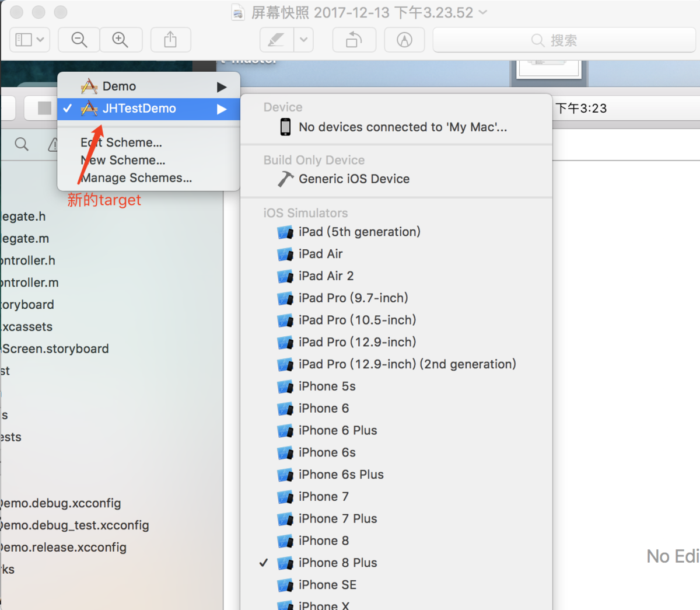Show the Markup toolbar
The width and height of the screenshot is (700, 610).
(404, 40)
